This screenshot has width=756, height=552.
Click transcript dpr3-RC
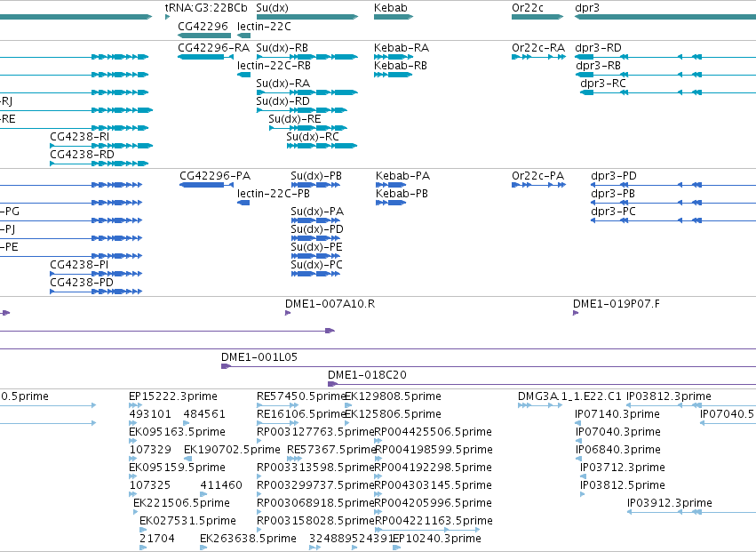pos(603,84)
